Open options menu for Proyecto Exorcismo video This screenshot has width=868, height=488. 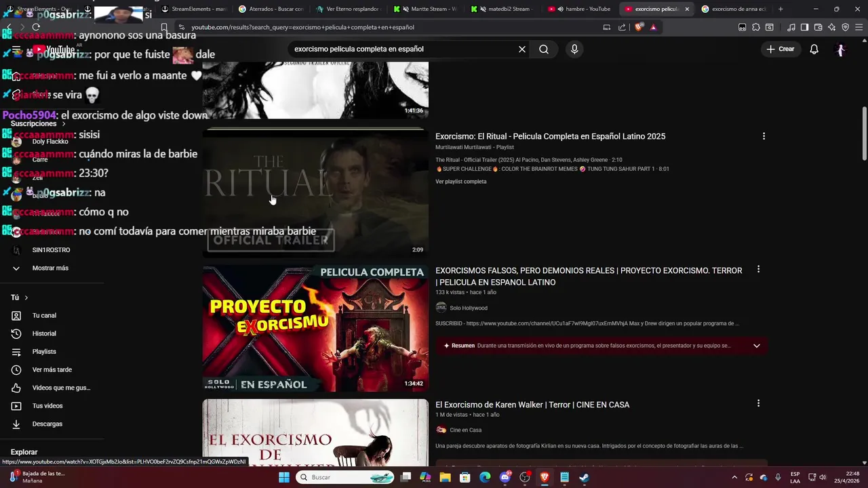coord(758,269)
